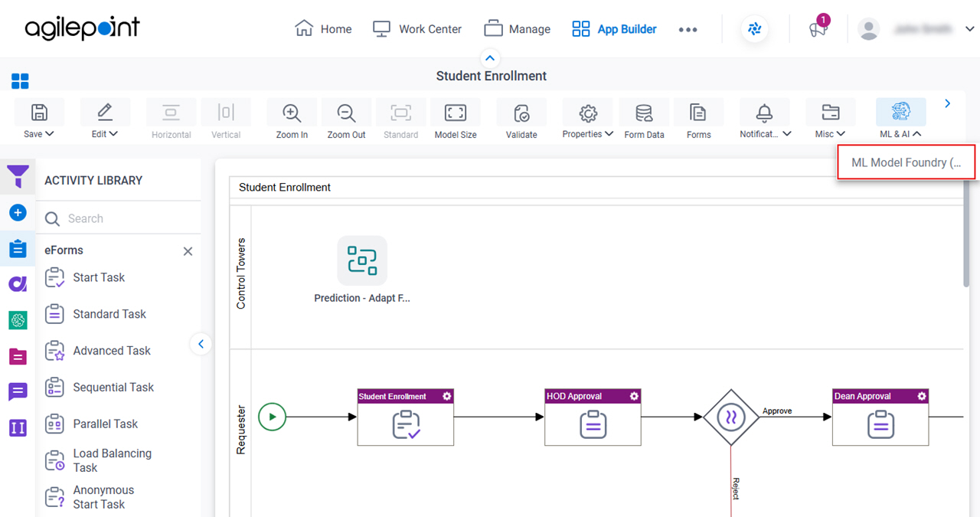The image size is (980, 517).
Task: Open the announcements megaphone icon
Action: click(x=818, y=29)
